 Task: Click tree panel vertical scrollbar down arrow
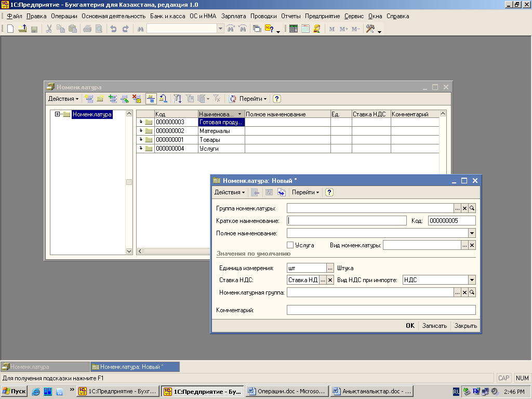click(x=129, y=251)
